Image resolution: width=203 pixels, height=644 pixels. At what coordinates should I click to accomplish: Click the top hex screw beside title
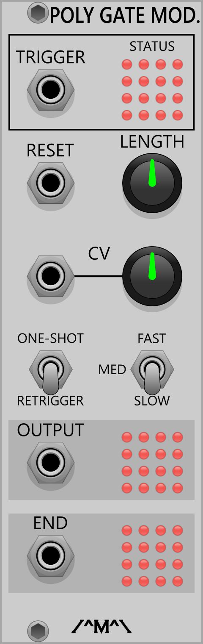(x=38, y=13)
